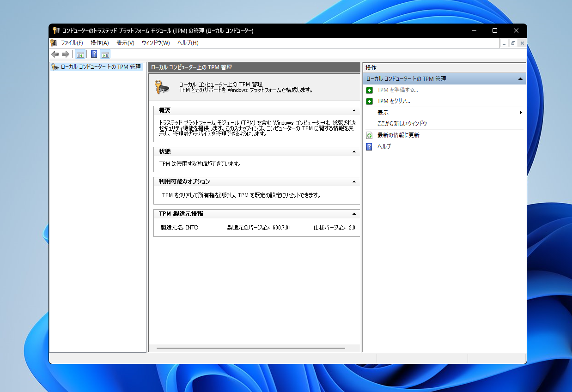Click the refresh icon beside 最新の情報に更新
Image resolution: width=572 pixels, height=392 pixels.
pos(369,135)
